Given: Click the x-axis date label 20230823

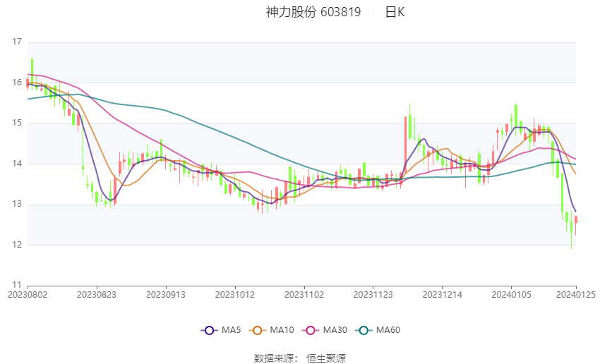Looking at the screenshot, I should click(97, 295).
